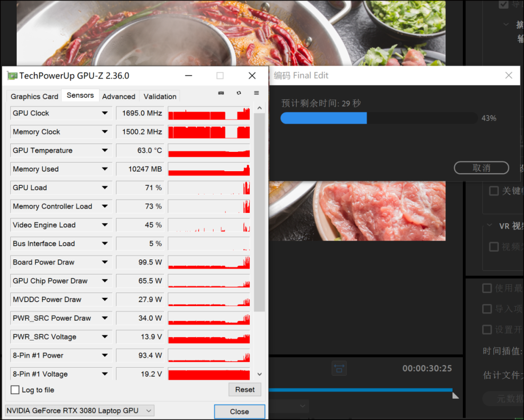Click the Reset button in GPU-Z
The image size is (524, 420).
tap(245, 389)
